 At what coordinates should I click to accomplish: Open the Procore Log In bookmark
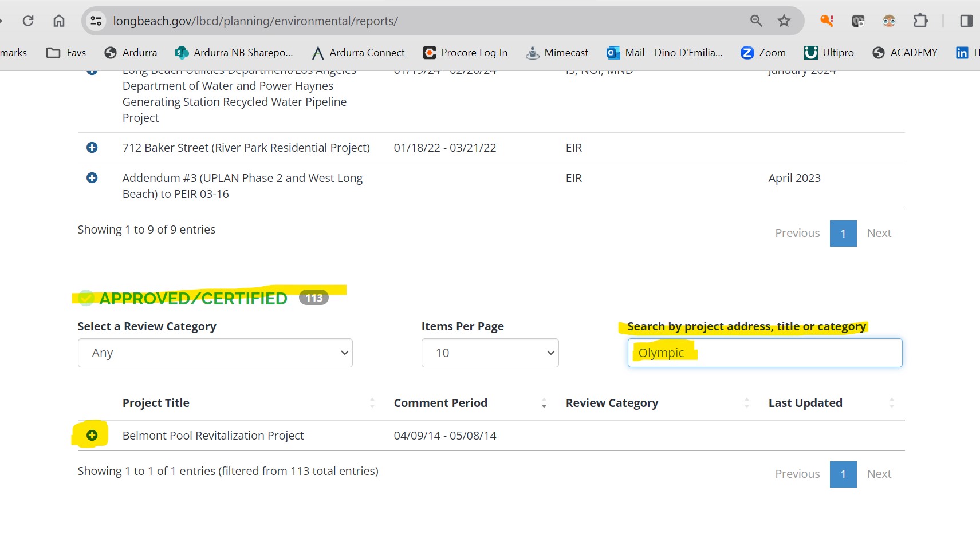tap(465, 53)
